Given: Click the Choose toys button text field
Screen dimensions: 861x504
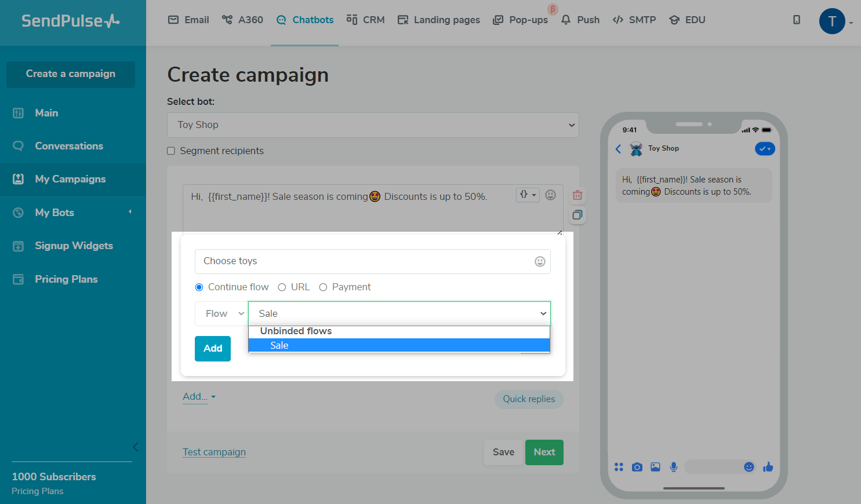Looking at the screenshot, I should click(362, 261).
